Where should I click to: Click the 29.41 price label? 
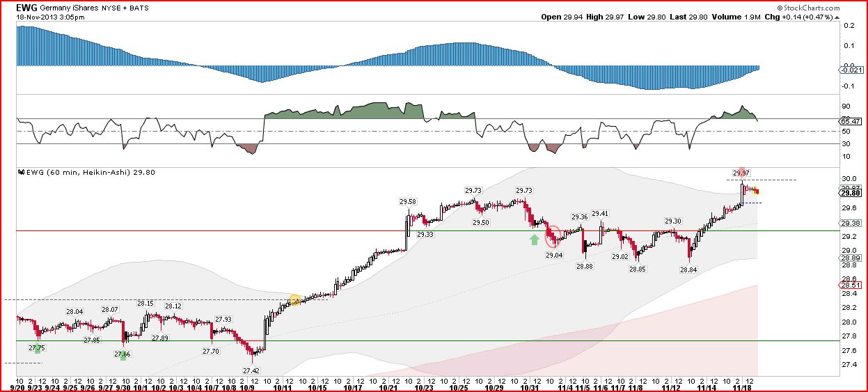click(600, 213)
